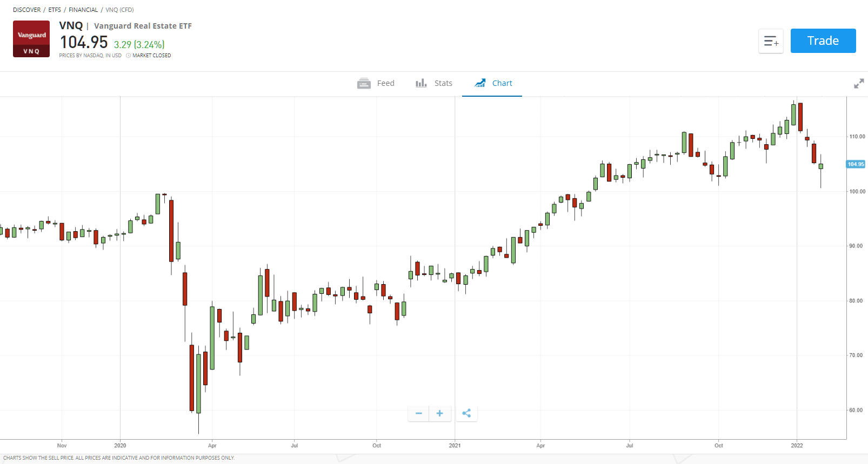The image size is (868, 464).
Task: Open FINANCIAL breadcrumb category
Action: [x=83, y=10]
